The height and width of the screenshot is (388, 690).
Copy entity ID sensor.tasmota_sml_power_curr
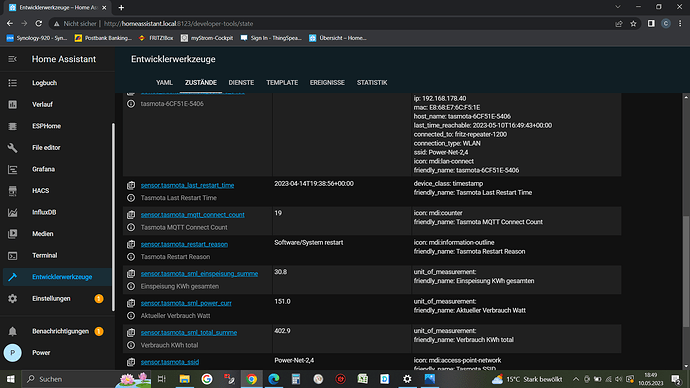131,303
